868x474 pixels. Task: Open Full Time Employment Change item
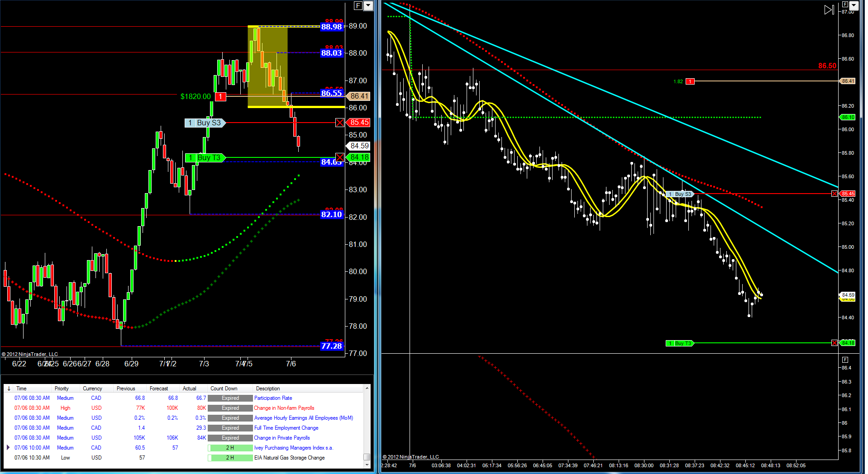coord(286,428)
